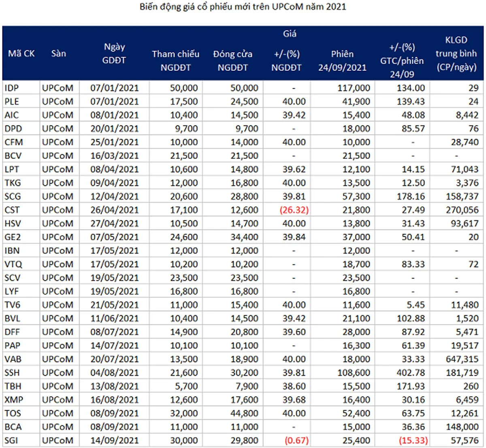Click the SSH stock code cell
This screenshot has width=486, height=448.
[12, 373]
